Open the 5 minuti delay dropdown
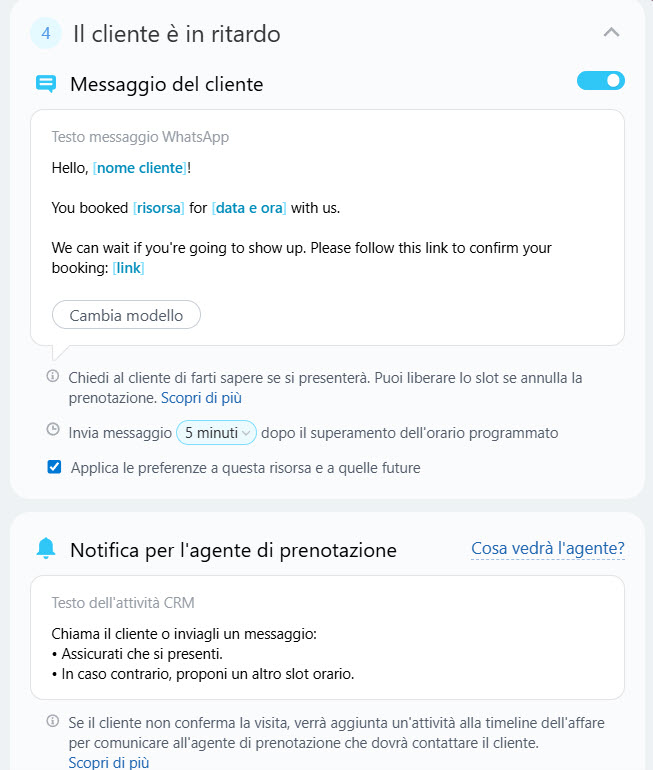The width and height of the screenshot is (653, 770). (217, 433)
